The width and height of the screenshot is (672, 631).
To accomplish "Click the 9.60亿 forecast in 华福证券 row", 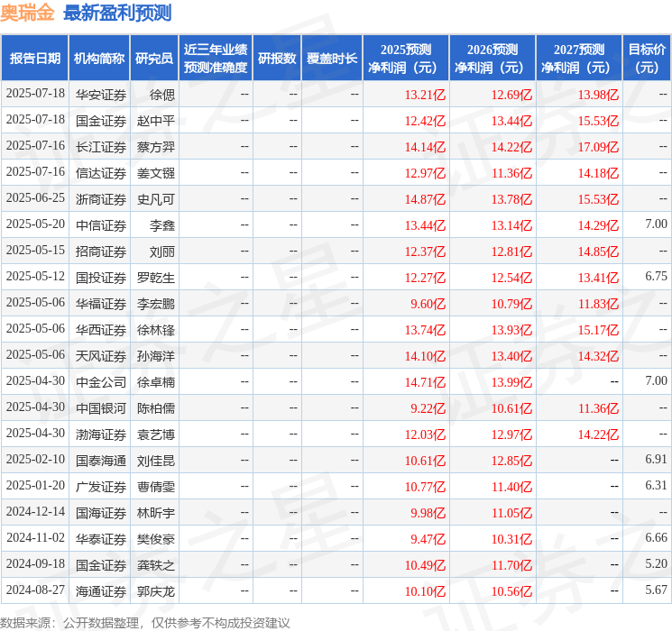I will (x=428, y=304).
